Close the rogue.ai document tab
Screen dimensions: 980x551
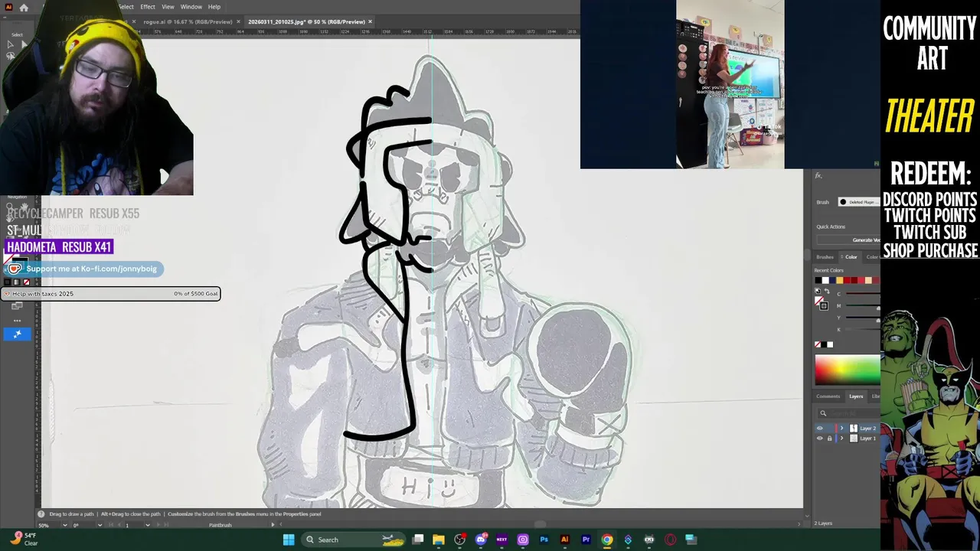coord(238,21)
